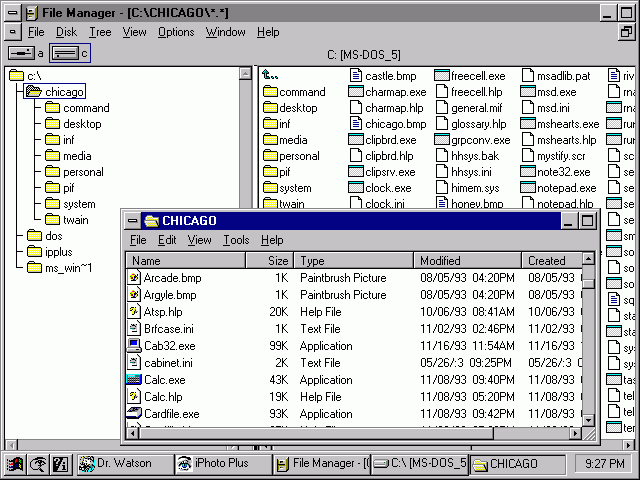
Task: Click charmap.exe program icon
Action: [x=356, y=91]
